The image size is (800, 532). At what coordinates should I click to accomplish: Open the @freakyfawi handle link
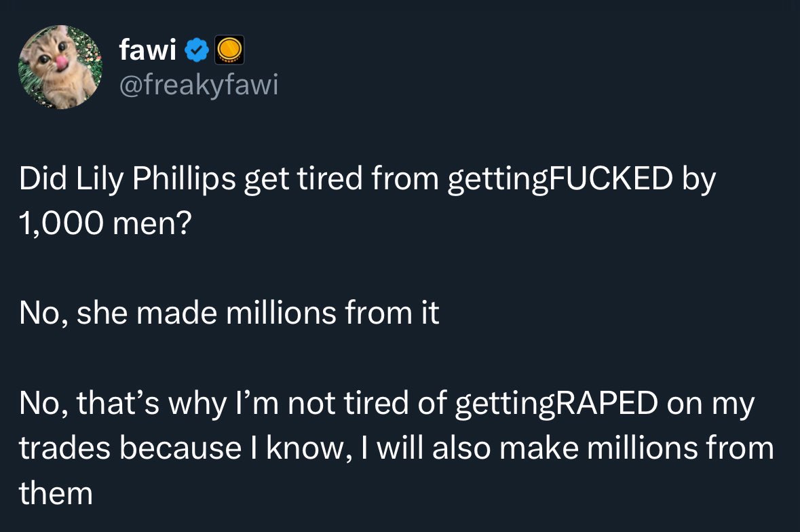point(199,84)
